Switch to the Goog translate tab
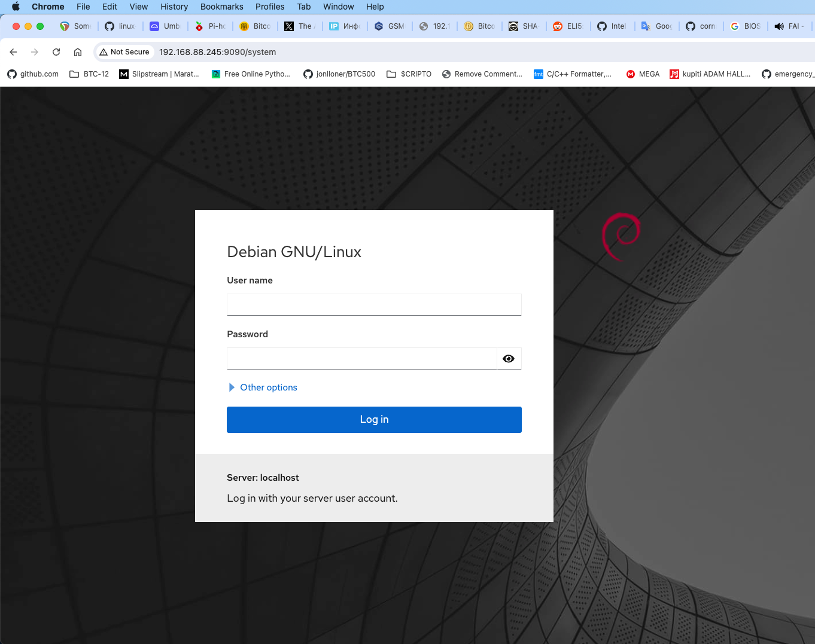This screenshot has width=815, height=644. (657, 26)
